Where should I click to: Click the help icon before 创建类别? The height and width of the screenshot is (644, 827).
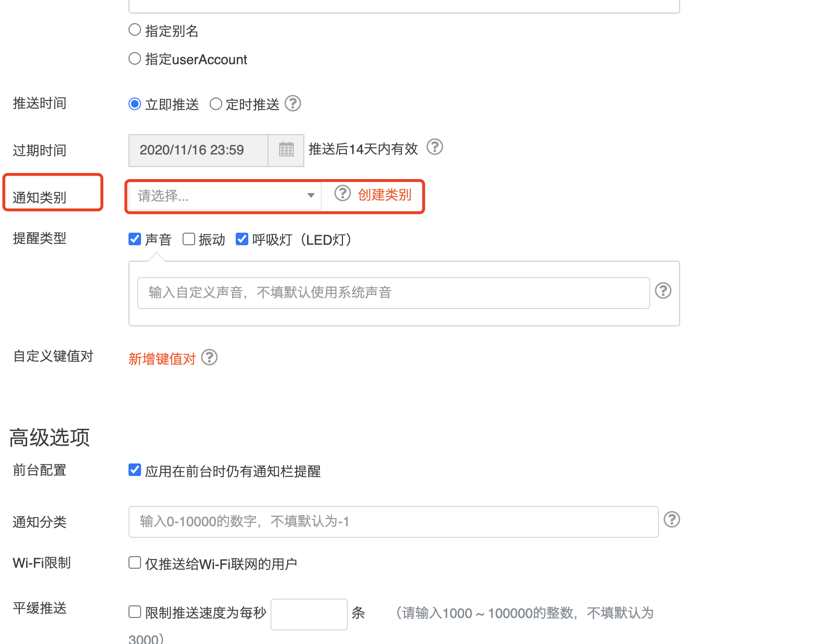342,194
